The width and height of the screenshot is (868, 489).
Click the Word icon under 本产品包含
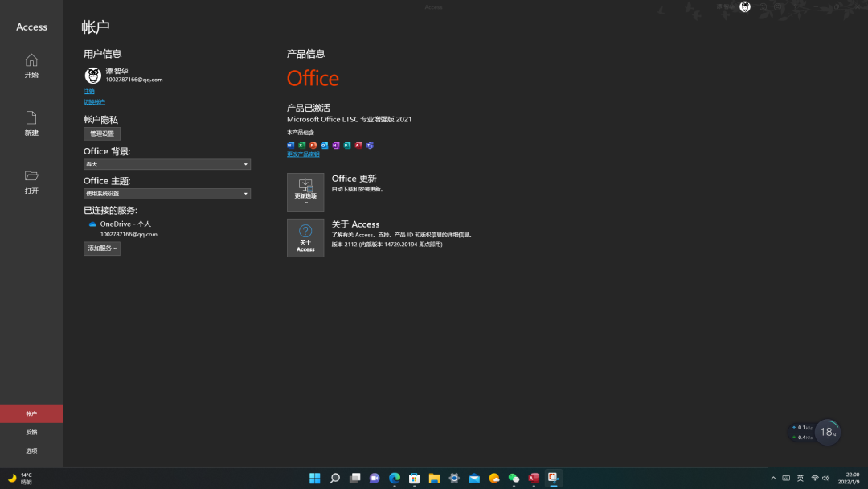pyautogui.click(x=289, y=146)
